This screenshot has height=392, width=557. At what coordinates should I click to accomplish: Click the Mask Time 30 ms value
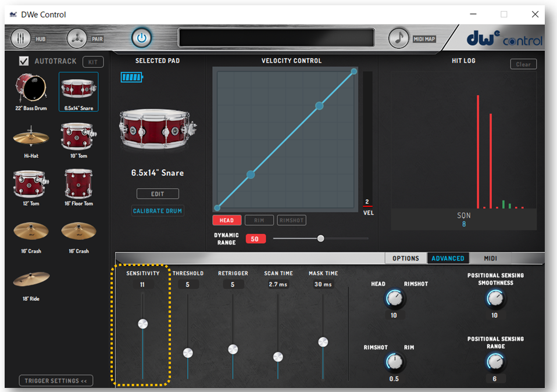pyautogui.click(x=323, y=285)
